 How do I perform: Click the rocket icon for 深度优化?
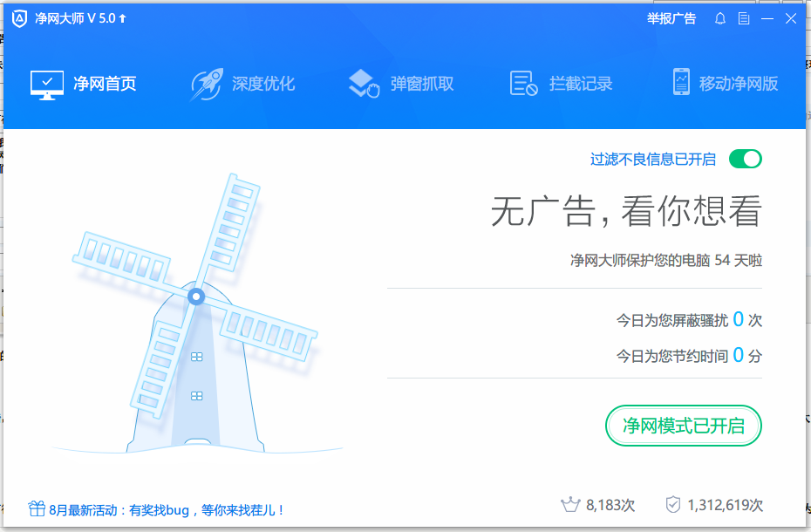pos(206,84)
